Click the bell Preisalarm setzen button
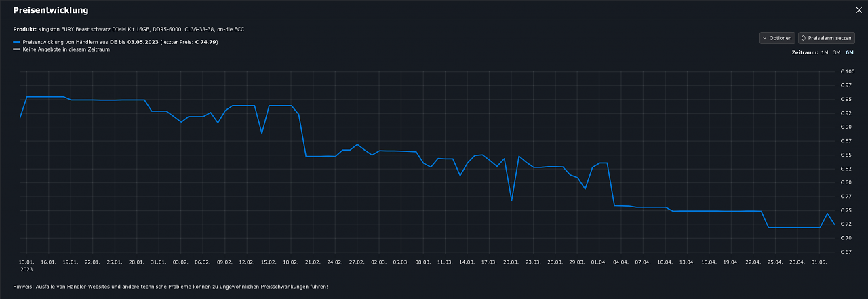 coord(827,38)
